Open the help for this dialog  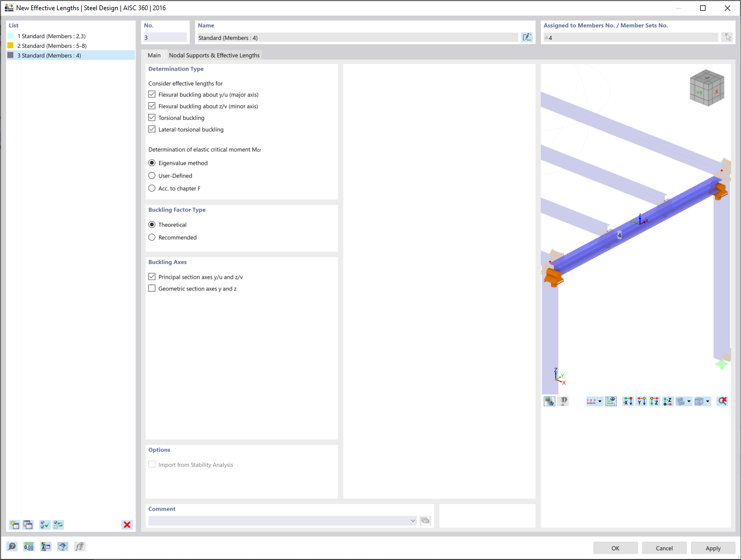coord(11,547)
